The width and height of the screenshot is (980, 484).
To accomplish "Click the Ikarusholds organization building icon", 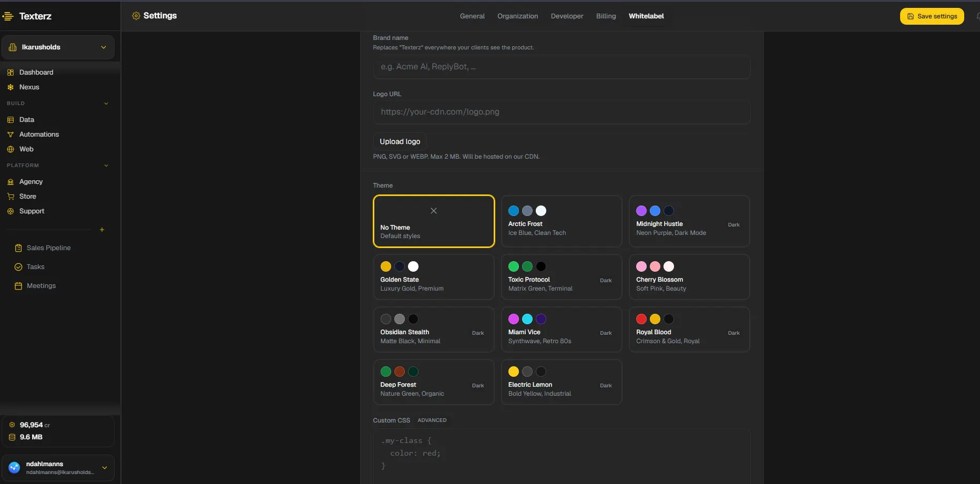I will pyautogui.click(x=13, y=47).
